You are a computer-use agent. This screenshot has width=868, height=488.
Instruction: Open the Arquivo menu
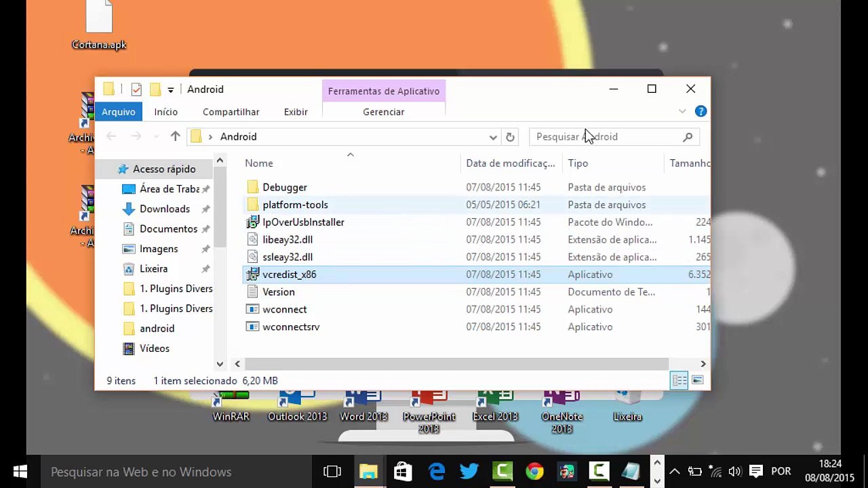coord(119,112)
